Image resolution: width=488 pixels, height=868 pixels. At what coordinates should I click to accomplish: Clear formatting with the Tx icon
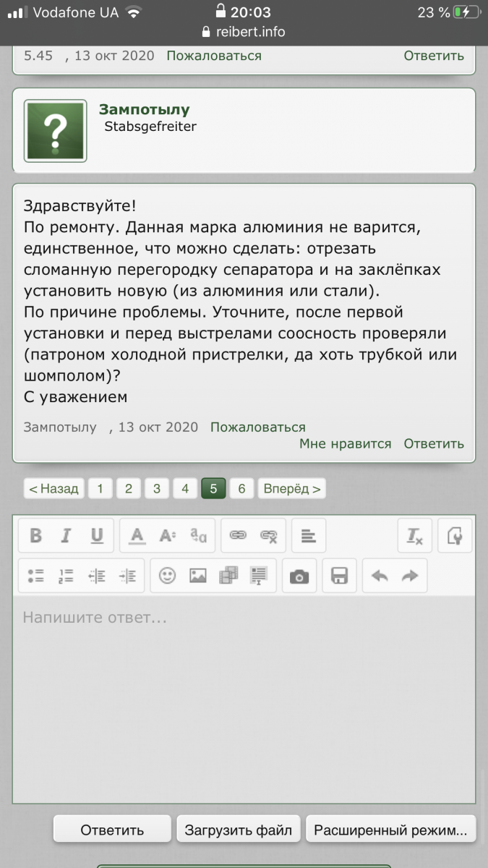click(x=415, y=536)
